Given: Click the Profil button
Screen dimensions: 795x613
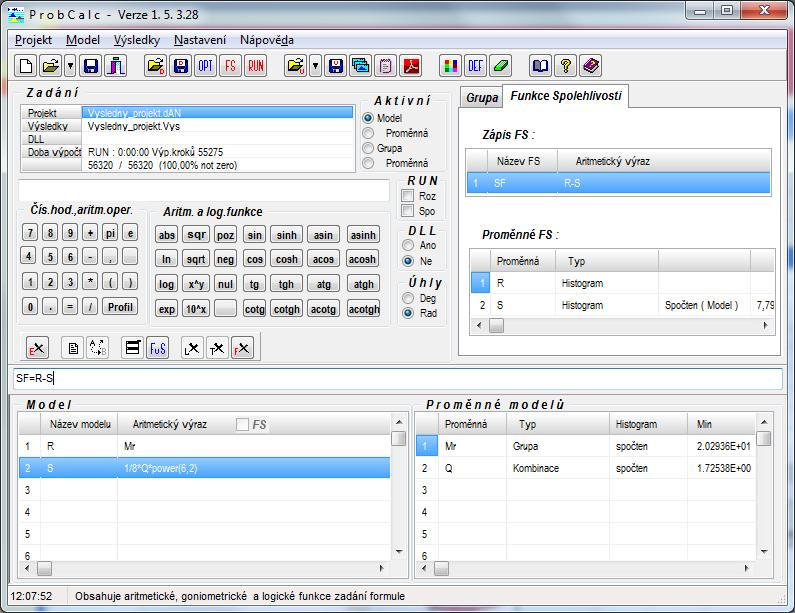Looking at the screenshot, I should (x=120, y=307).
